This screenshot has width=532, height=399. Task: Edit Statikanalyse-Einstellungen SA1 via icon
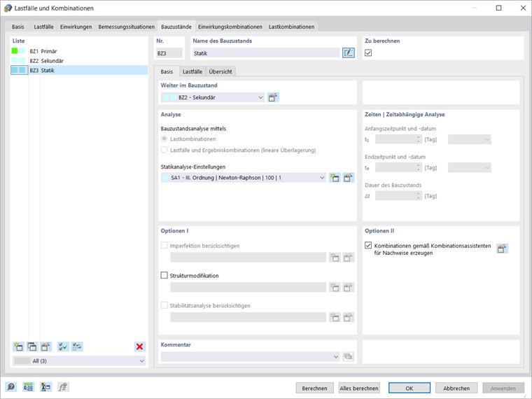coord(348,178)
